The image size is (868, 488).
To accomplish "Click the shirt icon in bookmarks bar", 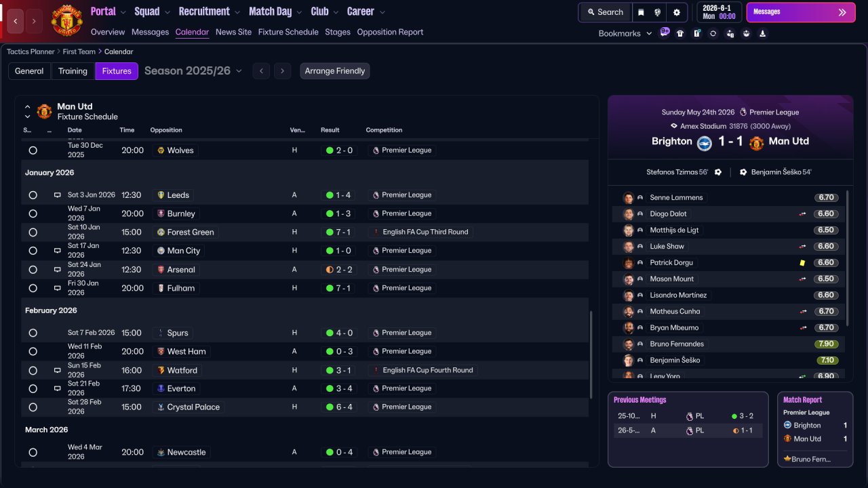I will [680, 33].
